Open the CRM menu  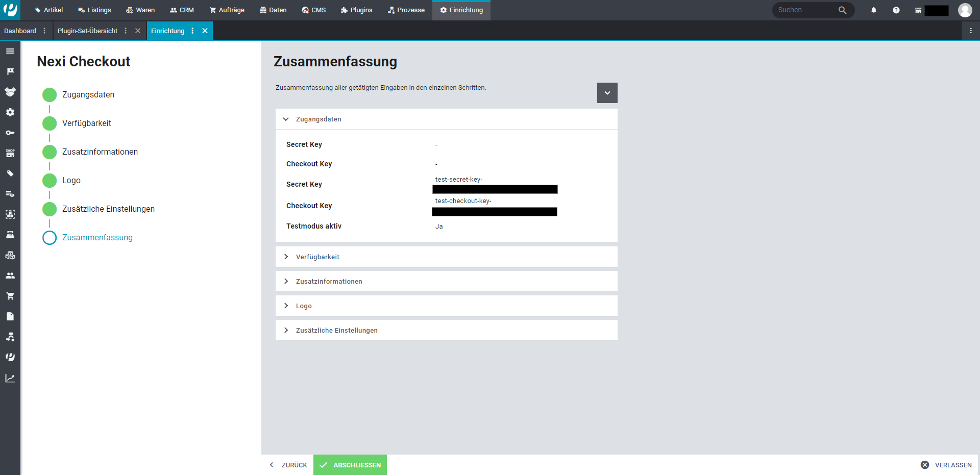coord(182,10)
